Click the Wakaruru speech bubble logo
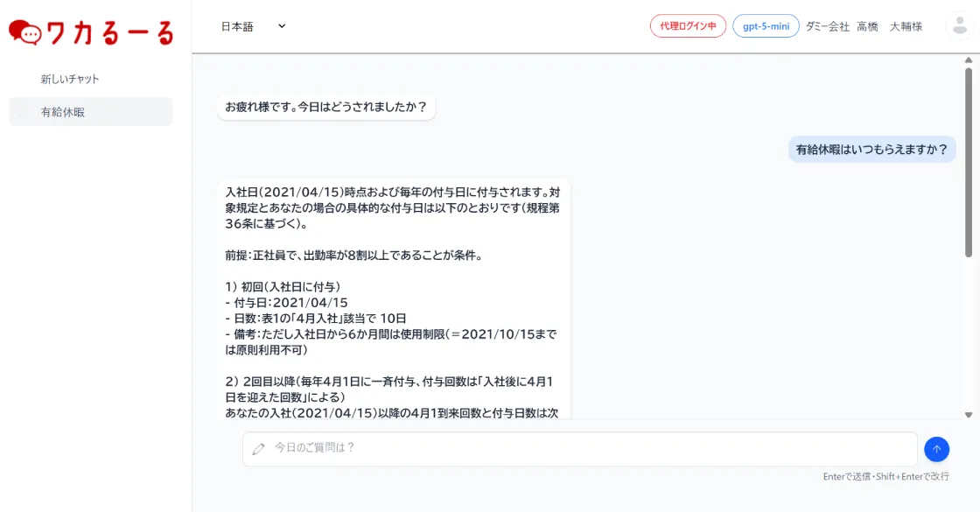This screenshot has width=980, height=512. tap(25, 33)
